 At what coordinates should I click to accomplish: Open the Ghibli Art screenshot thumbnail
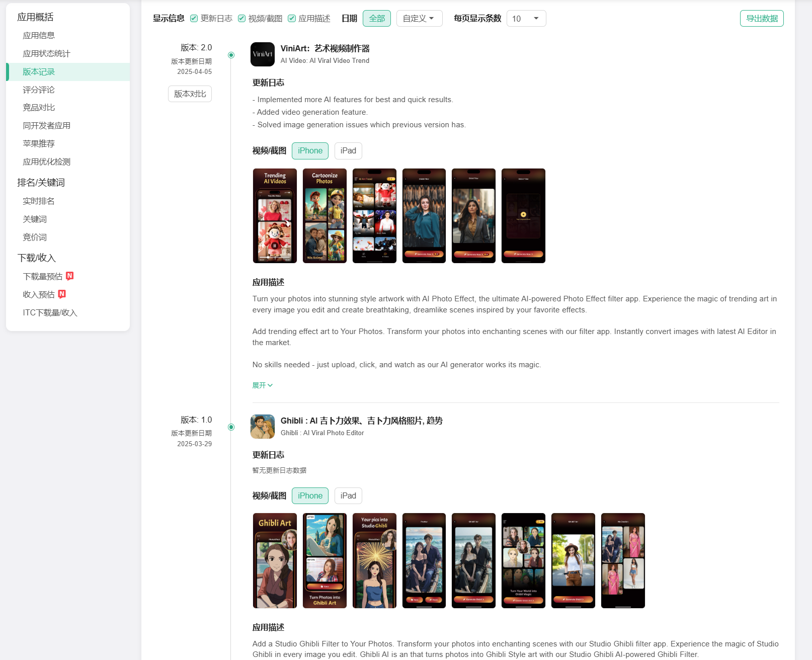tap(275, 560)
